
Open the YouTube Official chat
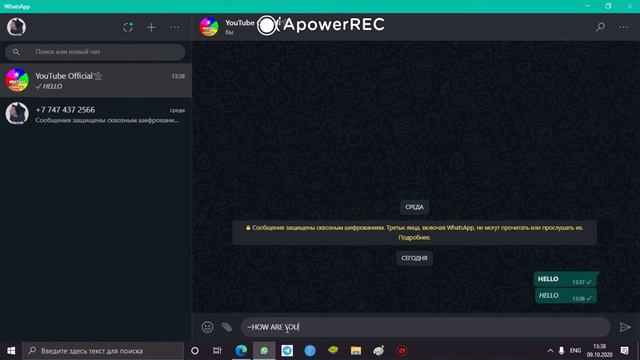(96, 80)
